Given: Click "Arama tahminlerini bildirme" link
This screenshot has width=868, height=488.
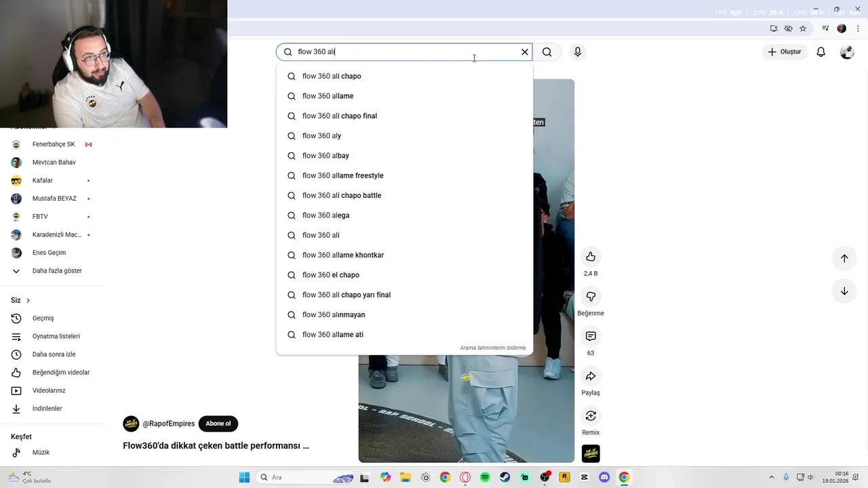Looking at the screenshot, I should (x=493, y=348).
